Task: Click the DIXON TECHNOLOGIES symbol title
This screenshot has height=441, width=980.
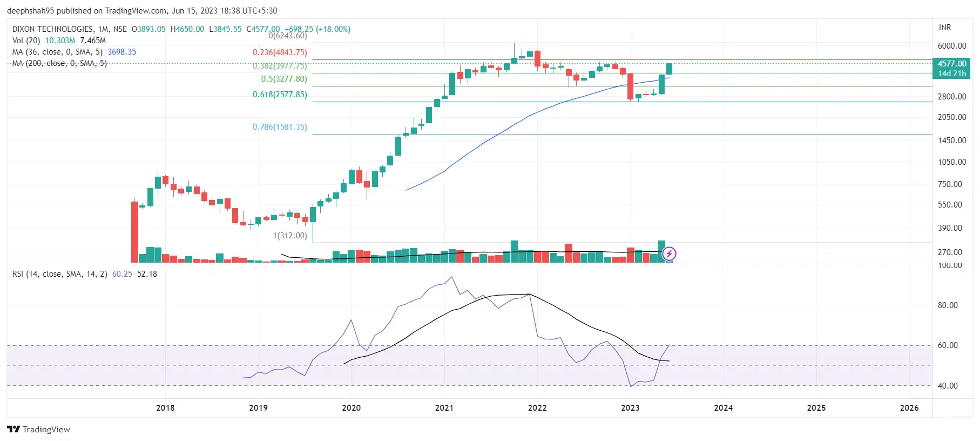Action: click(53, 29)
